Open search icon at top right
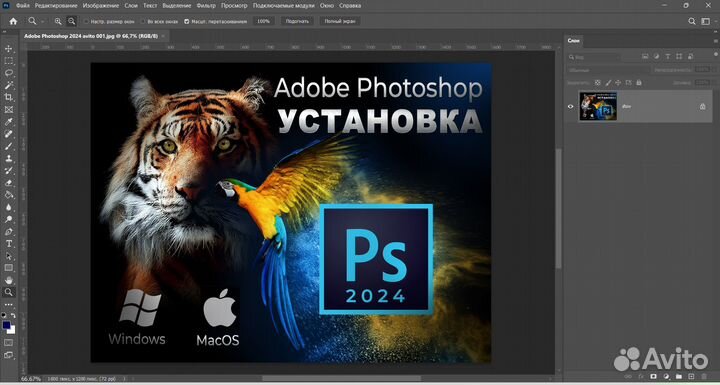 [x=692, y=21]
